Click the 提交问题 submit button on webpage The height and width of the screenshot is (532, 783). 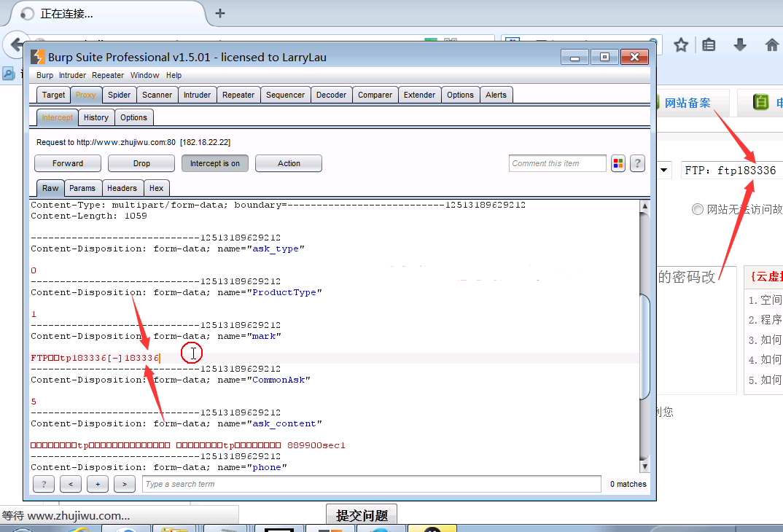(362, 515)
